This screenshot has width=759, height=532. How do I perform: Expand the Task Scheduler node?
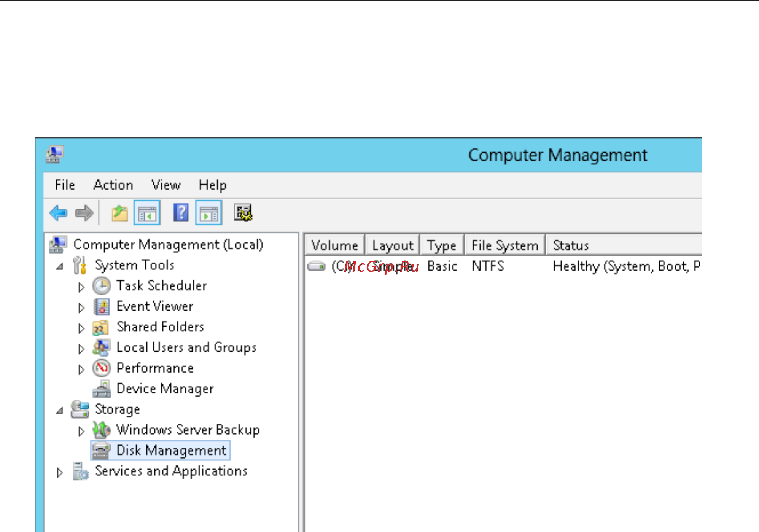[x=81, y=287]
